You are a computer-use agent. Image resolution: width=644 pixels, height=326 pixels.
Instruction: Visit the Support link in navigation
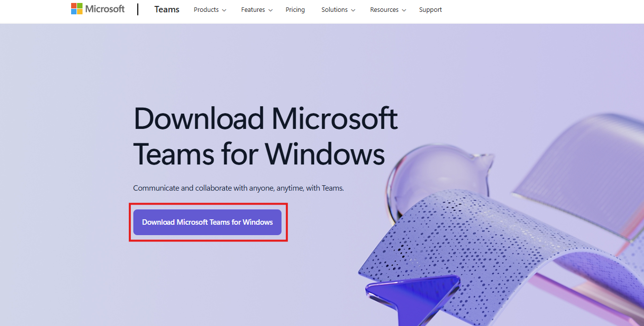431,10
